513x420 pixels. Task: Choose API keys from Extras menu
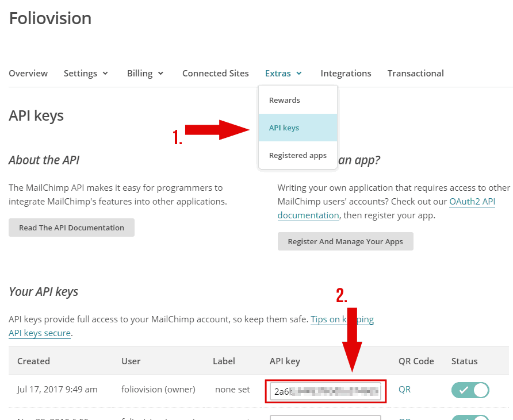coord(298,128)
